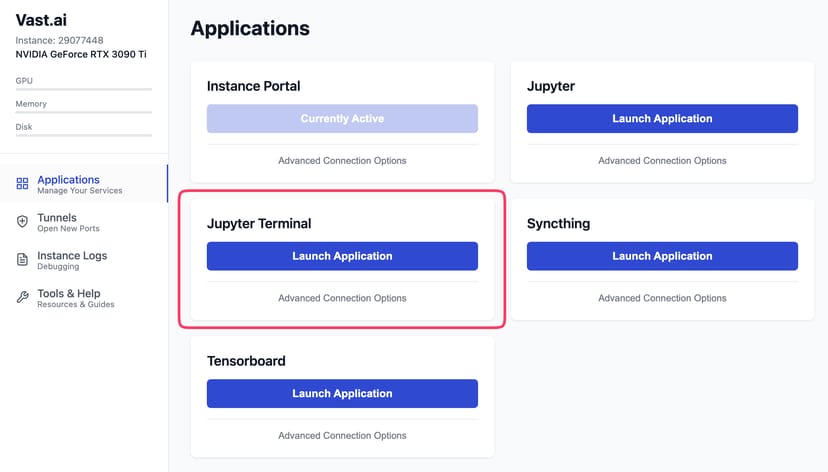
Task: Click Currently Active button for Instance Portal
Action: point(342,119)
